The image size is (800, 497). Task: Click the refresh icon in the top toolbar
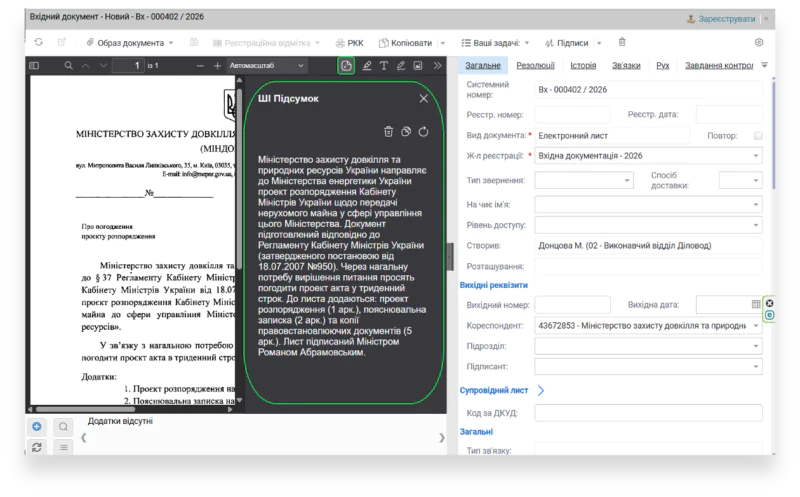[39, 42]
